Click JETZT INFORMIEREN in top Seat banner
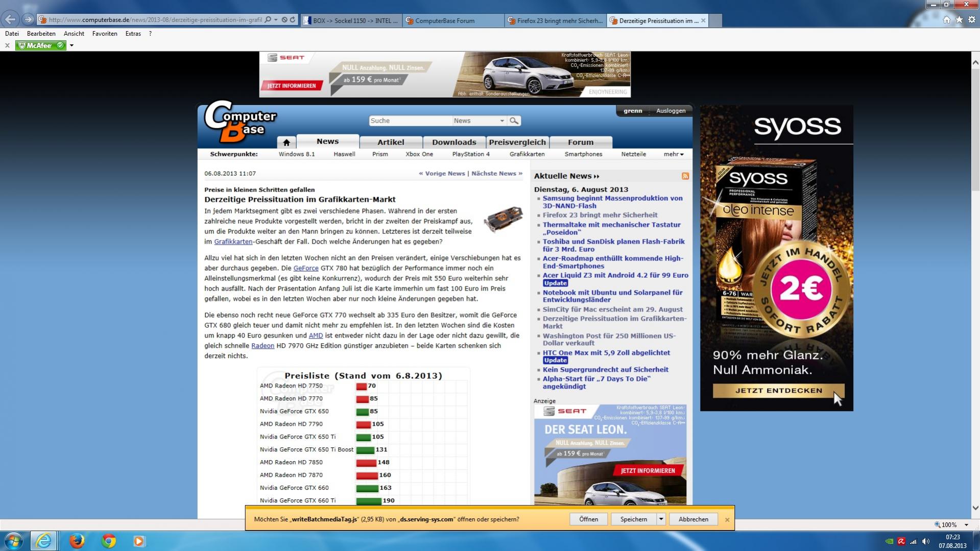 point(292,86)
